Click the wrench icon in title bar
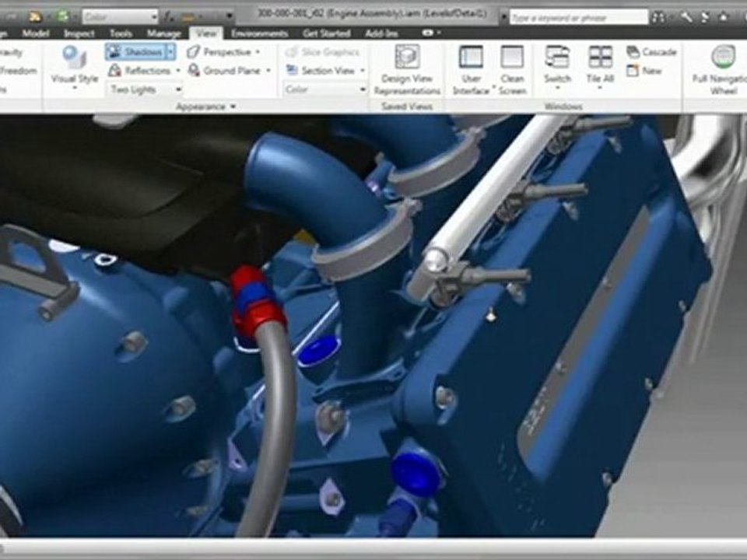Image resolution: width=747 pixels, height=560 pixels. [x=686, y=17]
